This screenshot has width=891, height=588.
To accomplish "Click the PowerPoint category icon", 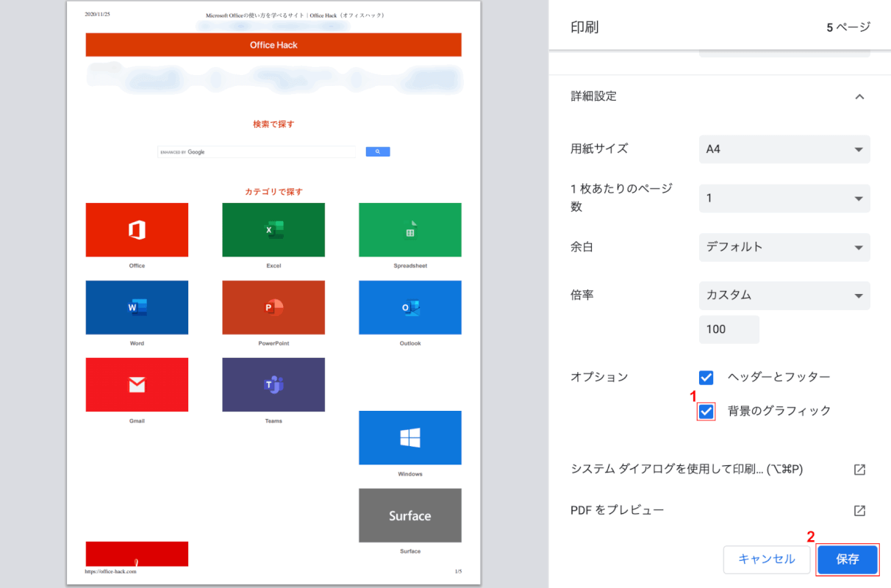I will [x=273, y=307].
